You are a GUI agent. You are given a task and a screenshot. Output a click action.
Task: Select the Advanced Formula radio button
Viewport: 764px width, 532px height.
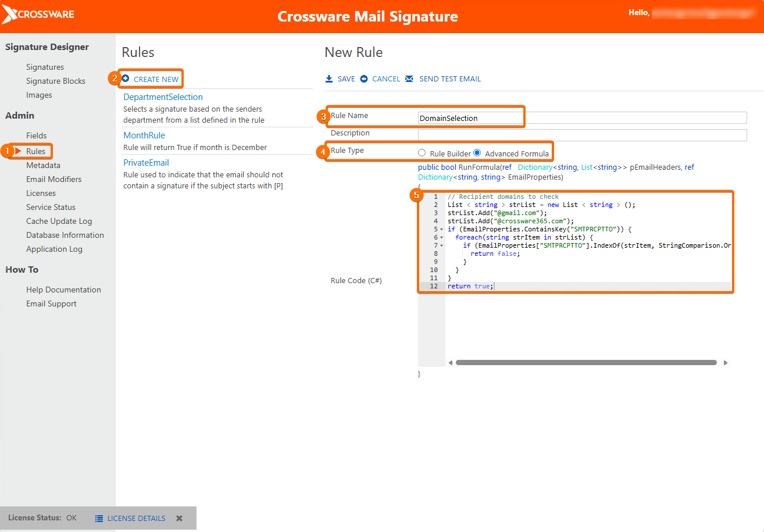click(x=477, y=153)
